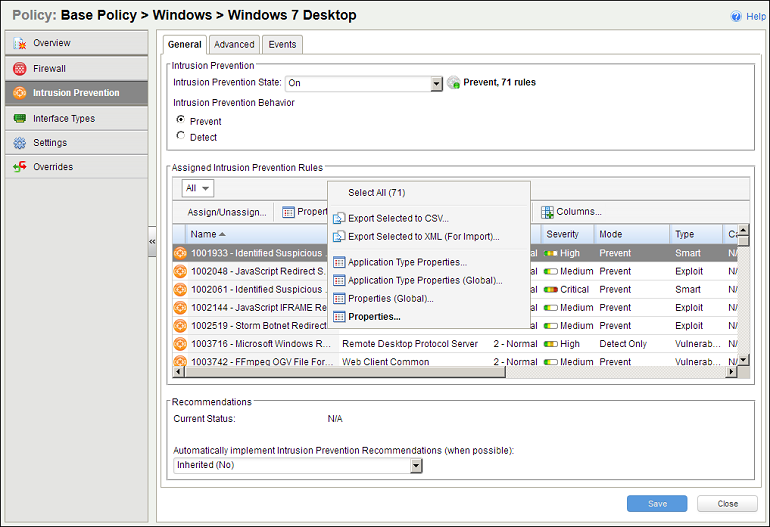Open the Intrusion Prevention State dropdown
The image size is (770, 527).
point(436,84)
